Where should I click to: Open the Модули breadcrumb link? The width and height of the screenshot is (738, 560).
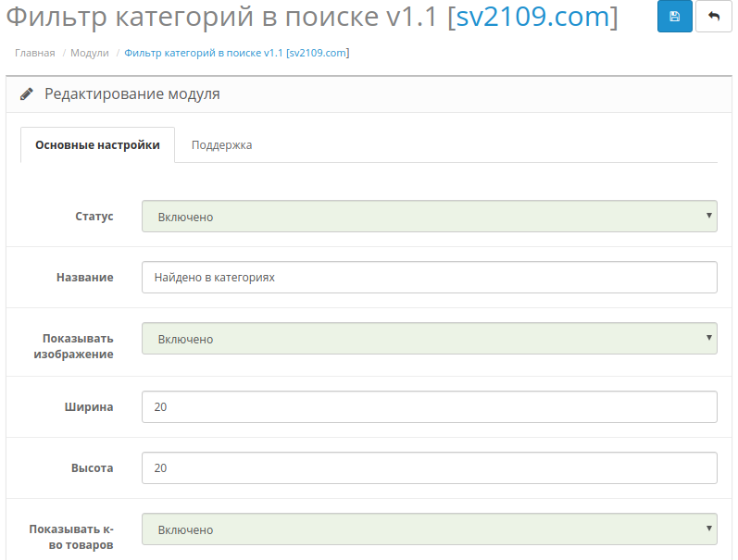tap(90, 53)
